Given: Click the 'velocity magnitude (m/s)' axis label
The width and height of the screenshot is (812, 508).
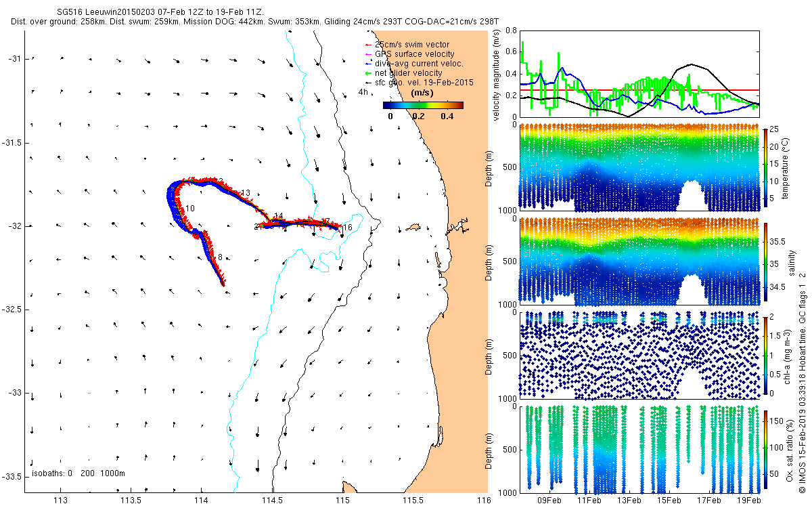Looking at the screenshot, I should click(497, 75).
